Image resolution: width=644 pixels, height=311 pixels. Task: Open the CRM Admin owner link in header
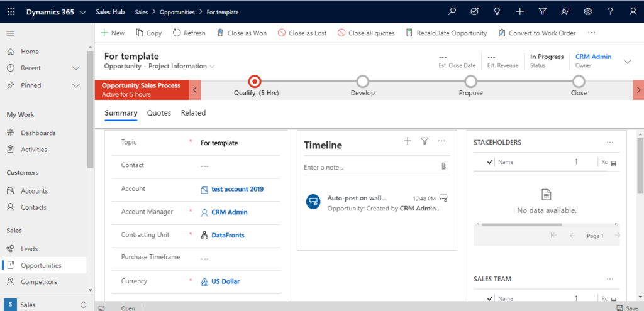[593, 57]
